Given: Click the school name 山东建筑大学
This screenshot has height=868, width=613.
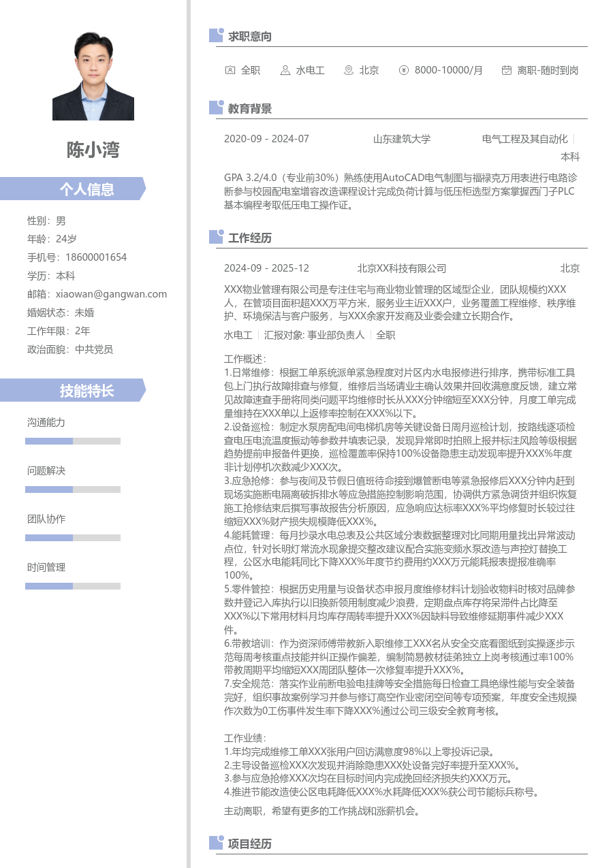Looking at the screenshot, I should coord(402,139).
